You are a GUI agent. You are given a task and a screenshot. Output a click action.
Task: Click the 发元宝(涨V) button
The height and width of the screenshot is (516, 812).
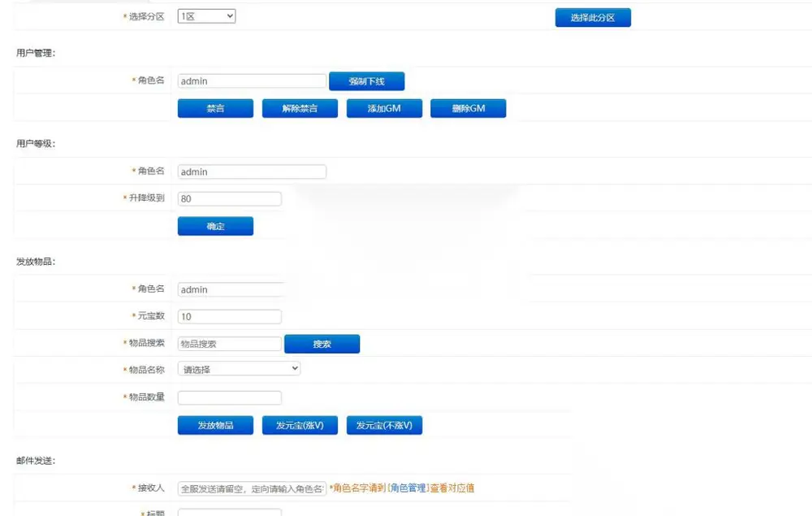[300, 425]
